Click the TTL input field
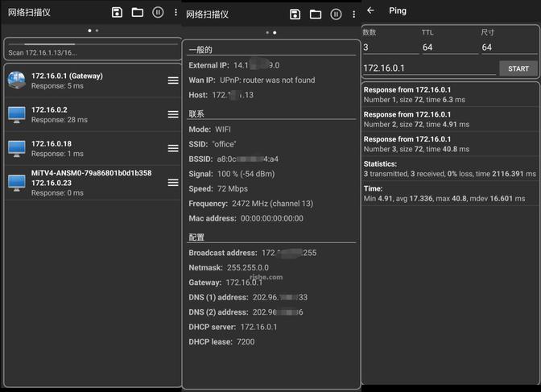Viewport: 541px width, 392px height. pyautogui.click(x=447, y=47)
